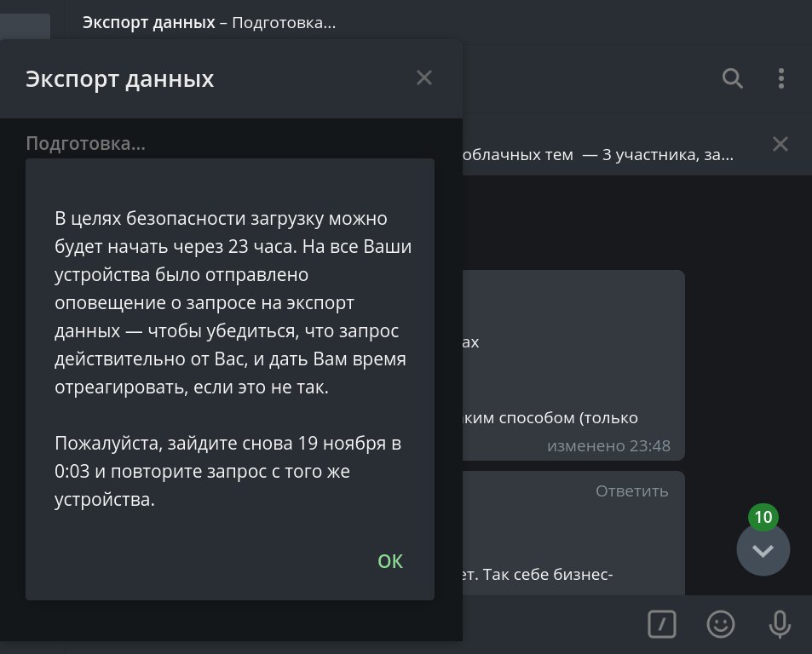Image resolution: width=812 pixels, height=654 pixels.
Task: Click the gray tab in the top-left corner
Action: [x=25, y=26]
